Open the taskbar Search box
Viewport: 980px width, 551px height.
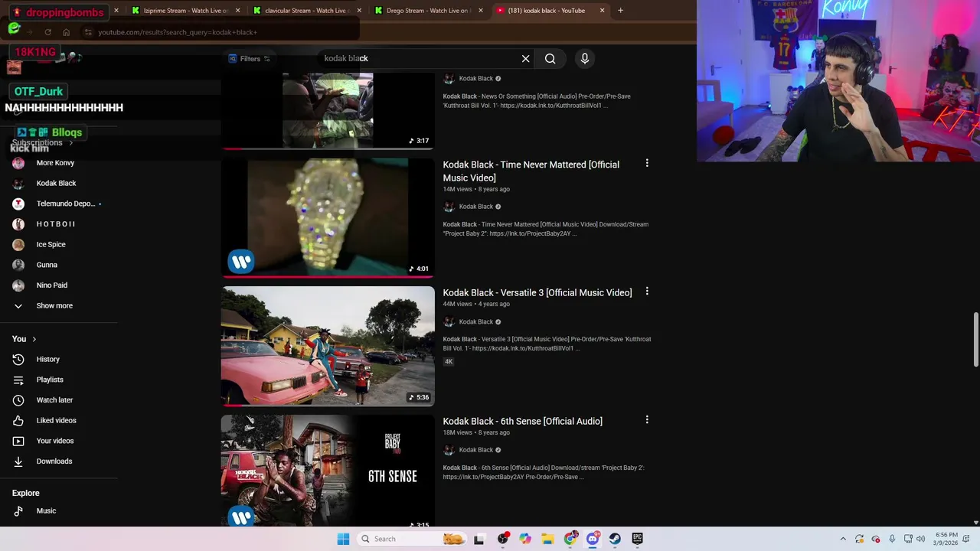tap(411, 539)
